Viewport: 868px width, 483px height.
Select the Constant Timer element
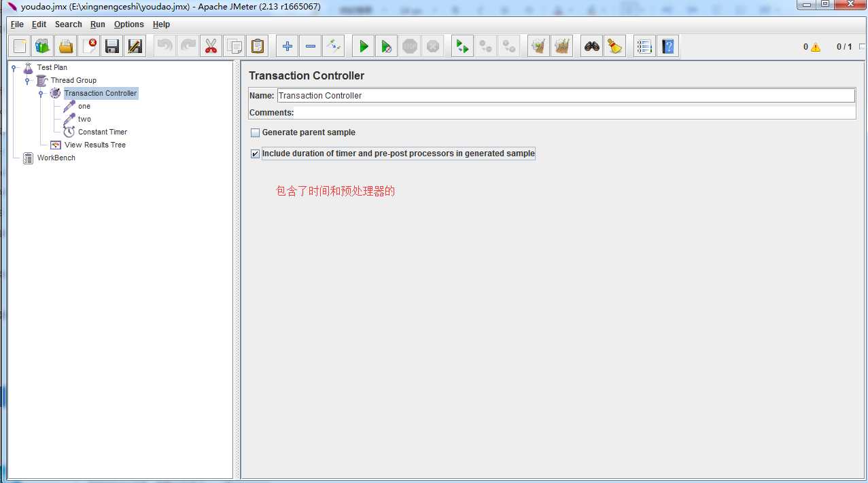point(103,132)
